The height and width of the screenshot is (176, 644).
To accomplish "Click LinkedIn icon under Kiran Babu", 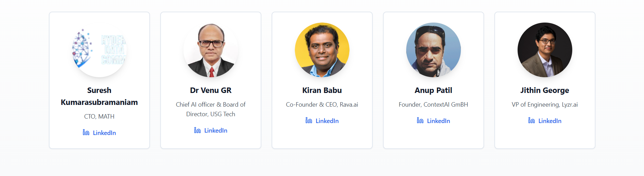I will 309,121.
